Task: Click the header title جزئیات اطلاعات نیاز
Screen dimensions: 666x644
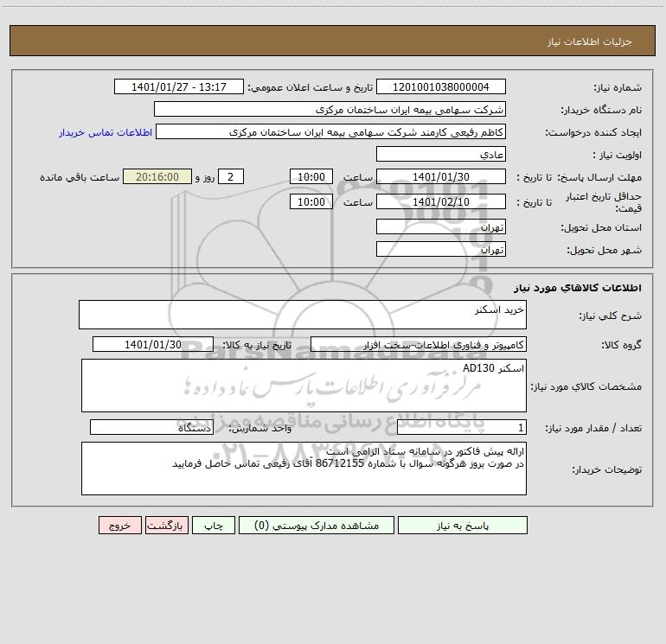Action: (x=590, y=41)
